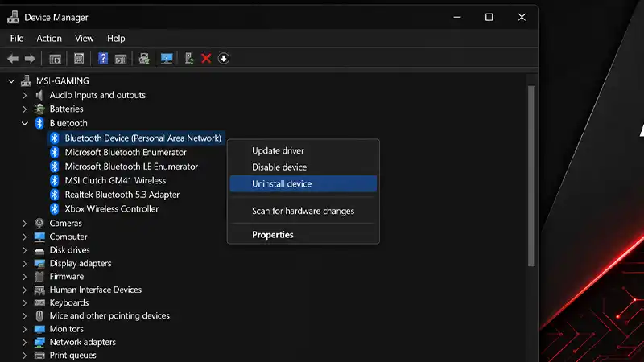Click the Forward arrow toolbar icon
This screenshot has height=362, width=644.
30,59
